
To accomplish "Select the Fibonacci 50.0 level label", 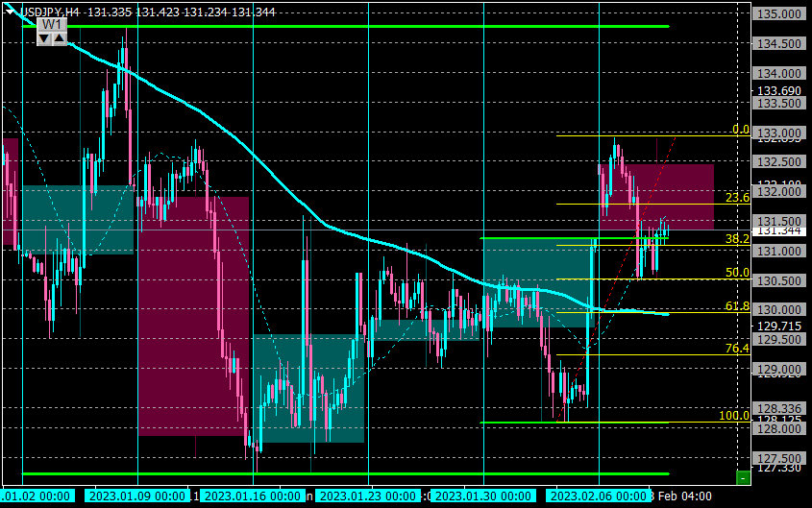I will click(x=737, y=273).
